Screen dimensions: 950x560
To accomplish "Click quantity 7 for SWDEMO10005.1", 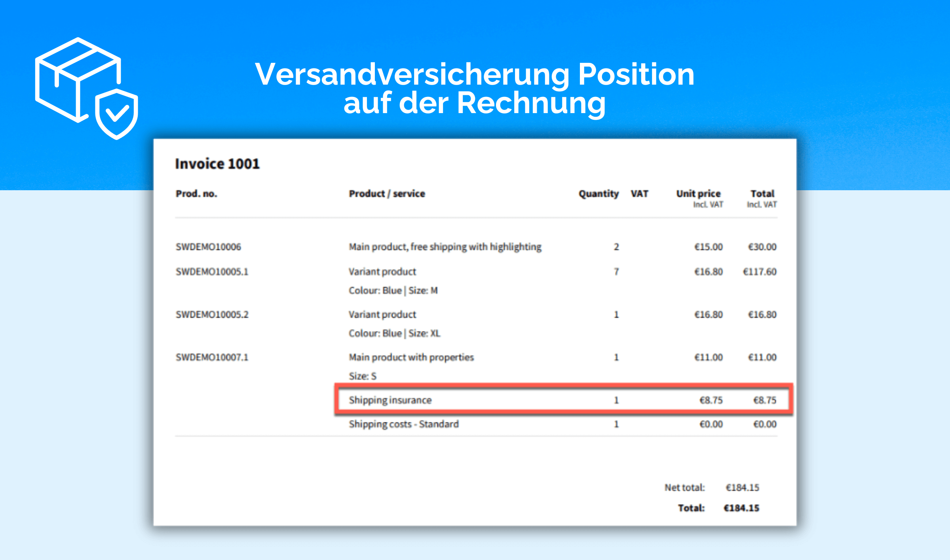I will pos(616,272).
